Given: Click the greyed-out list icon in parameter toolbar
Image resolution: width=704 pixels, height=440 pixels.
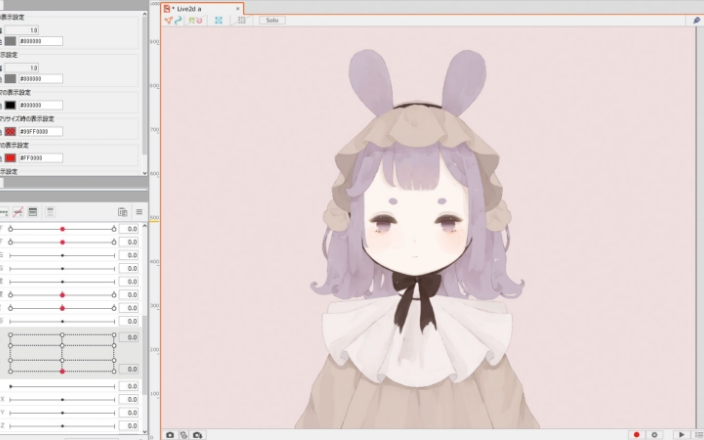Looking at the screenshot, I should pyautogui.click(x=50, y=212).
